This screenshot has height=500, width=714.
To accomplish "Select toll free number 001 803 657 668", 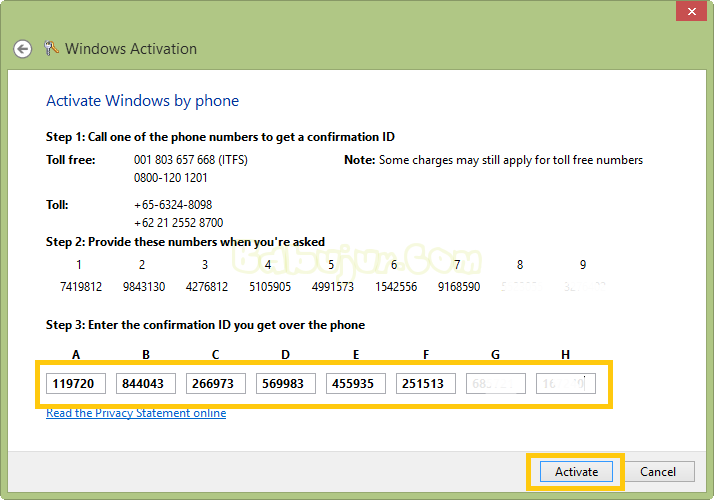I will (191, 160).
